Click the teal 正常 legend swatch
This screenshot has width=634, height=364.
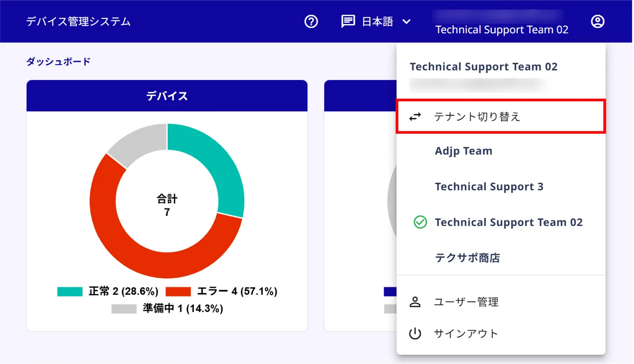[x=70, y=292]
